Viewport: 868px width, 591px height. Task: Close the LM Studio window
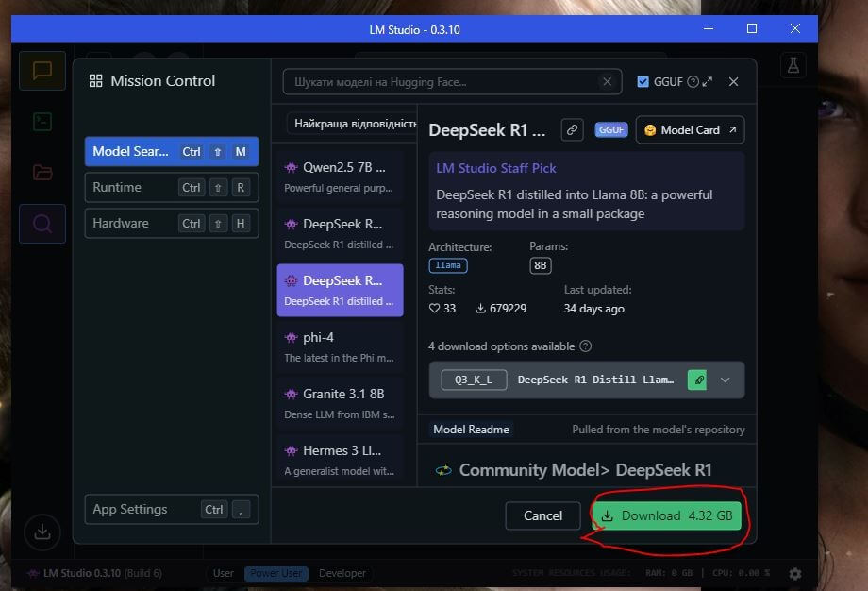(795, 29)
